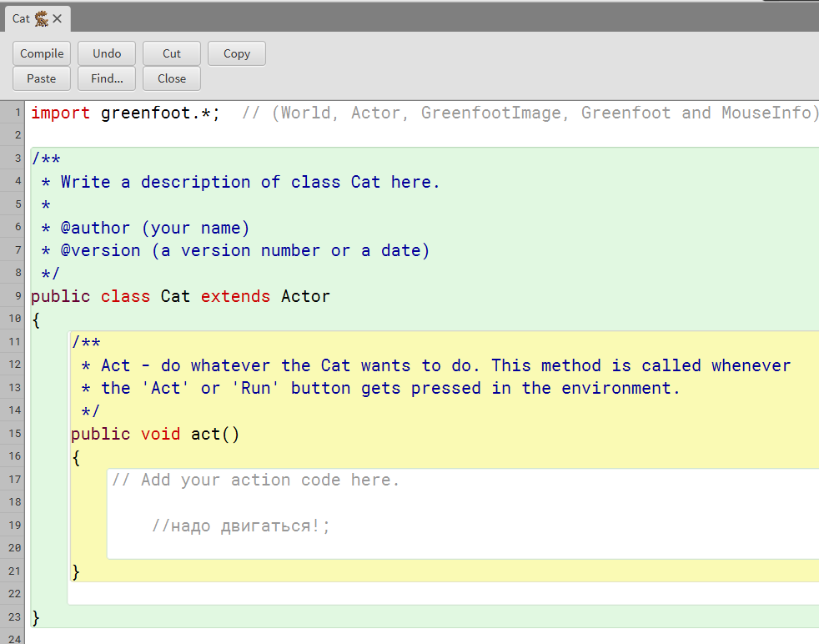The image size is (819, 644).
Task: Click the opening brace on line 16
Action: point(76,457)
